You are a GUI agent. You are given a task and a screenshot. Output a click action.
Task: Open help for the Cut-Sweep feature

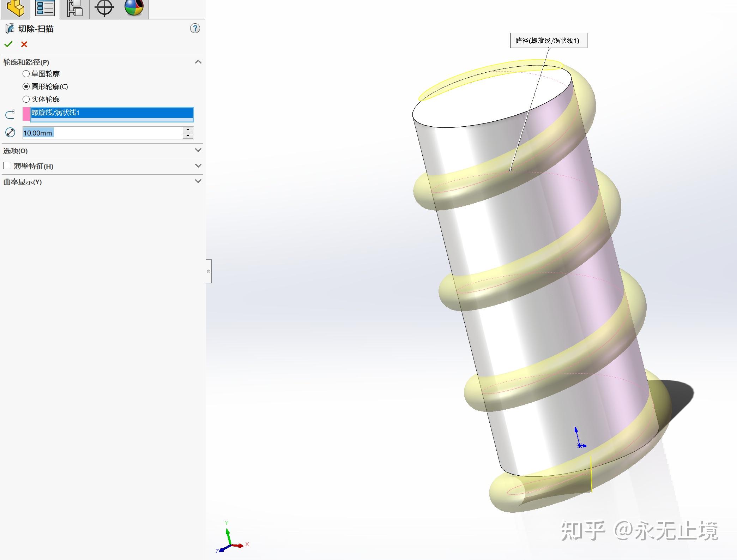(x=195, y=29)
